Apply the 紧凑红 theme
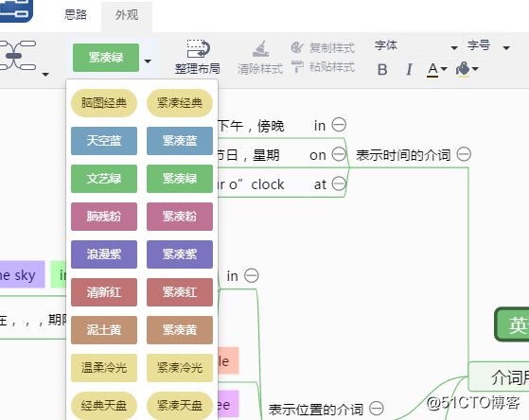Image resolution: width=529 pixels, height=420 pixels. (180, 292)
